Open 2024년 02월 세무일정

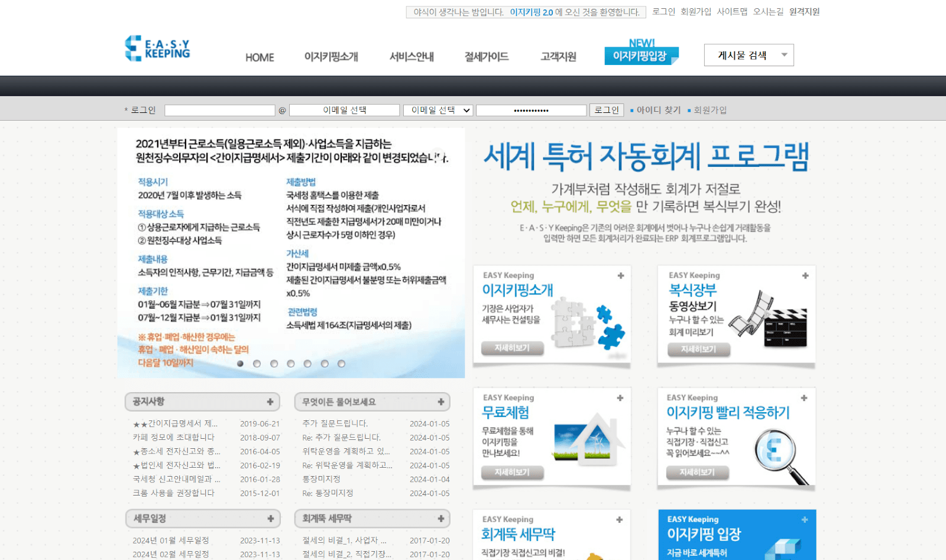pos(171,555)
